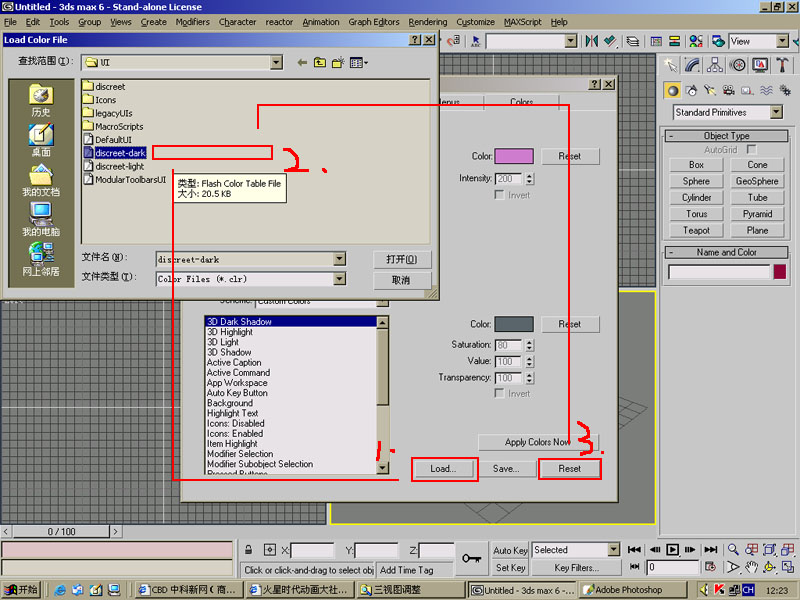Click the pink Color swatch
Screen dimensions: 800x600
(x=514, y=156)
